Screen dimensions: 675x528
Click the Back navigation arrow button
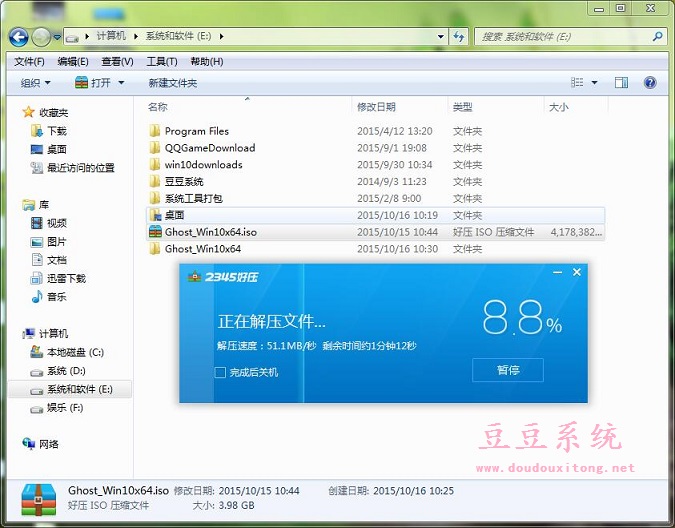click(x=18, y=37)
